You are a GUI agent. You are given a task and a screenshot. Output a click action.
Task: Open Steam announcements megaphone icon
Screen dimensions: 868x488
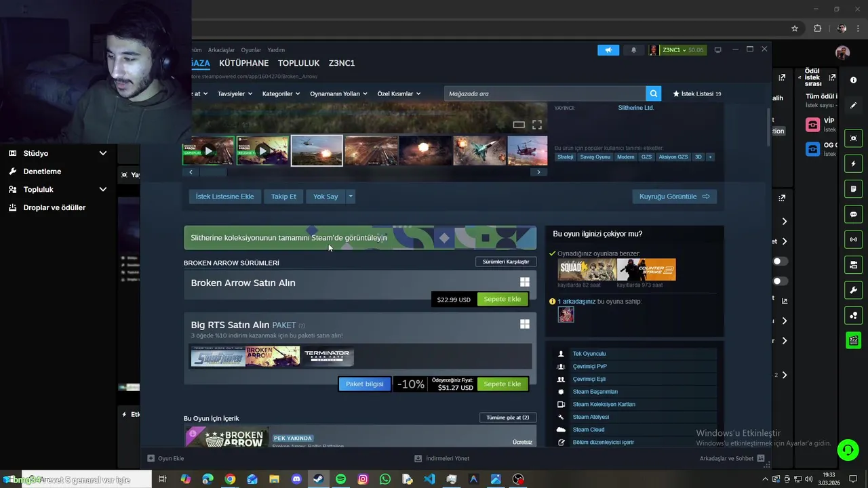(608, 50)
